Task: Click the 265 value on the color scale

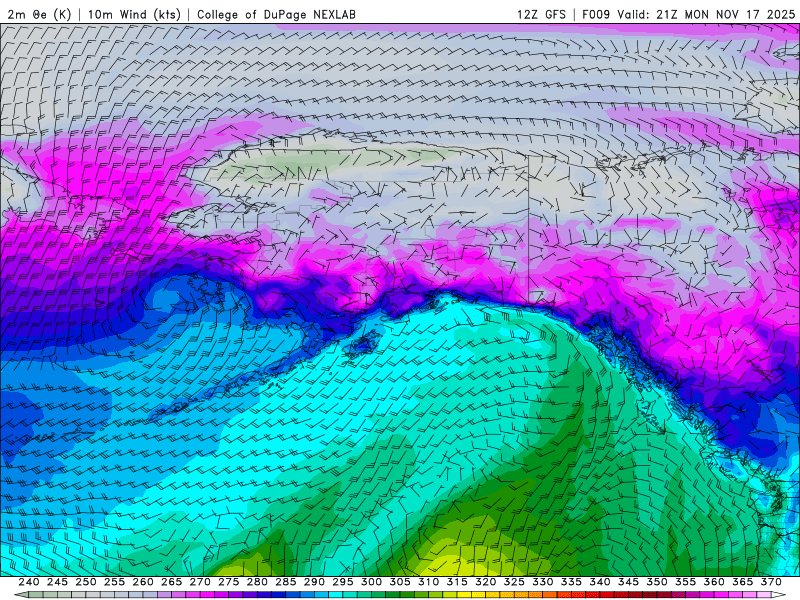Action: (171, 582)
